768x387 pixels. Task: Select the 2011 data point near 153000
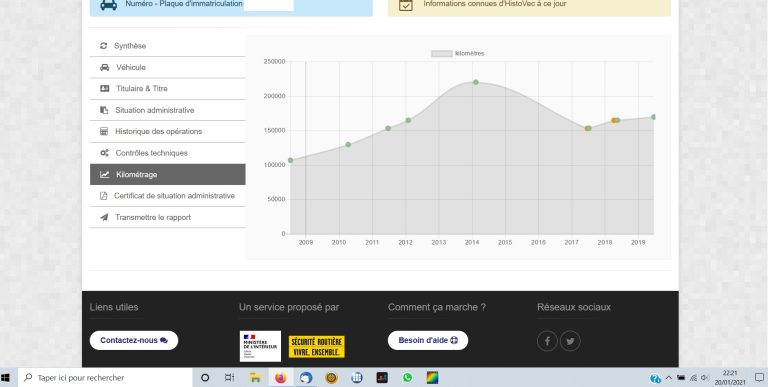(388, 128)
